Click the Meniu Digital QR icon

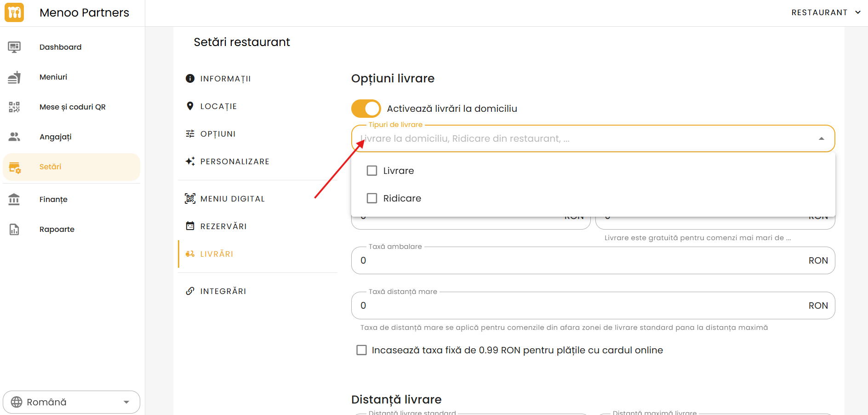click(x=190, y=198)
